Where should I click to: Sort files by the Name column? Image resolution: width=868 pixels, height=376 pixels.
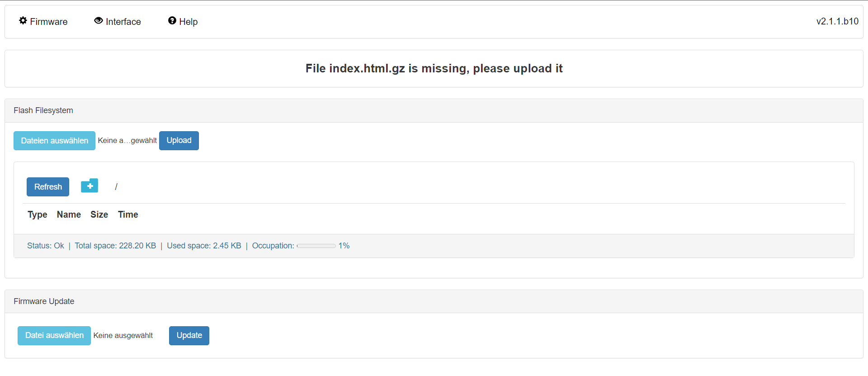click(x=69, y=214)
